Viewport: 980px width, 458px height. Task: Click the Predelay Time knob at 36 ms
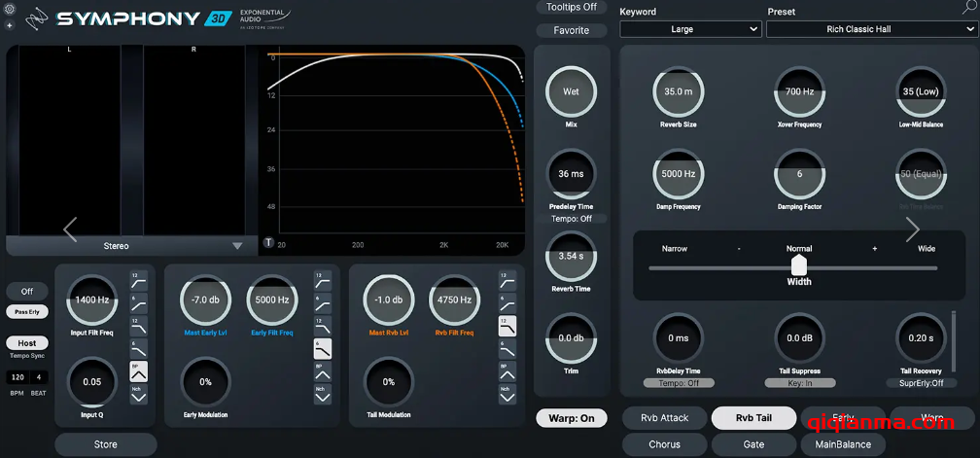coord(572,174)
